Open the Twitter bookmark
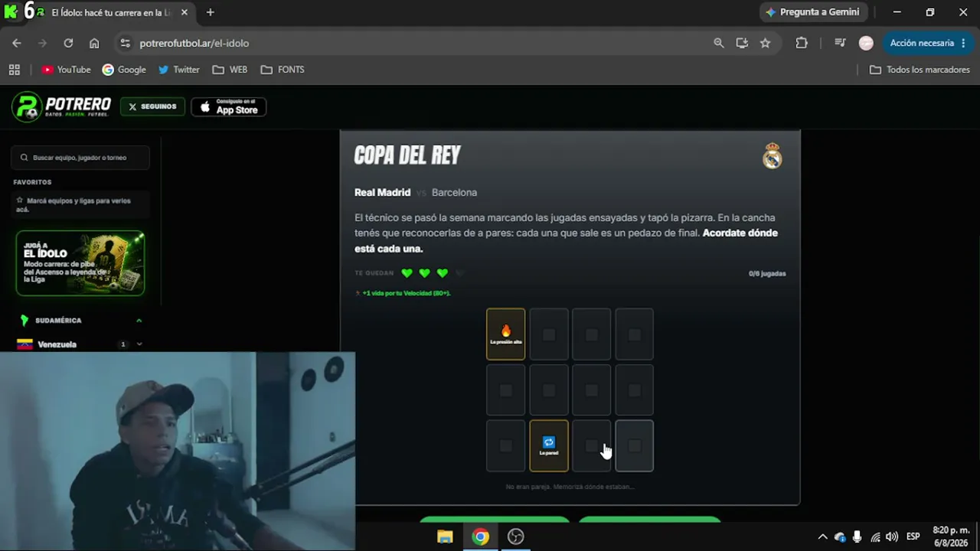 178,70
